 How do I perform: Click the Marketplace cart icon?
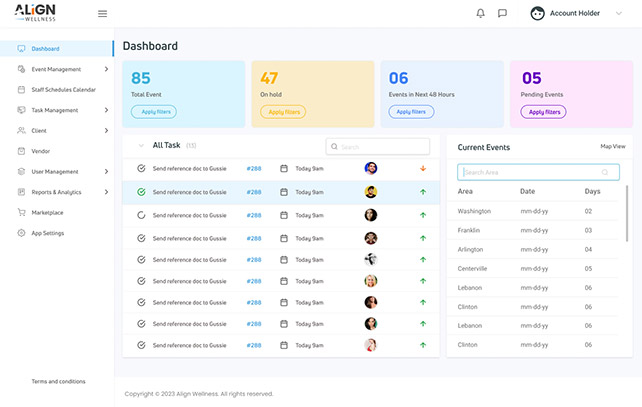coord(21,212)
